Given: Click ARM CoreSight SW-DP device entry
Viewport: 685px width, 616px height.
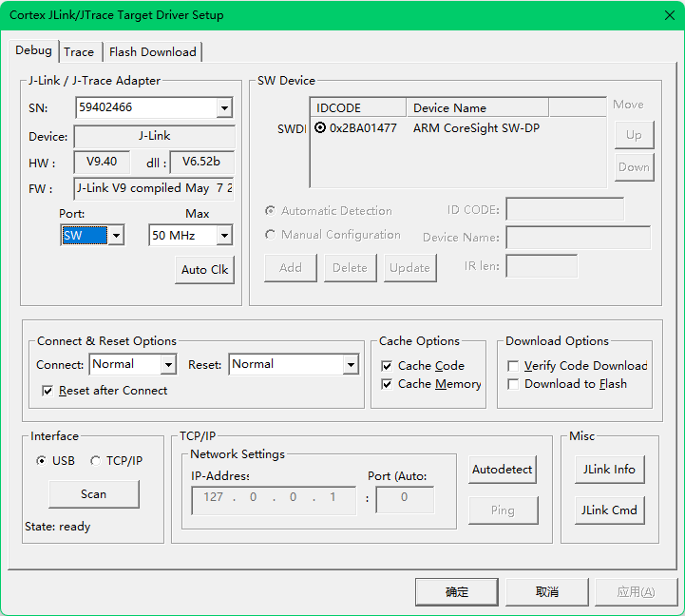Looking at the screenshot, I should [x=477, y=128].
